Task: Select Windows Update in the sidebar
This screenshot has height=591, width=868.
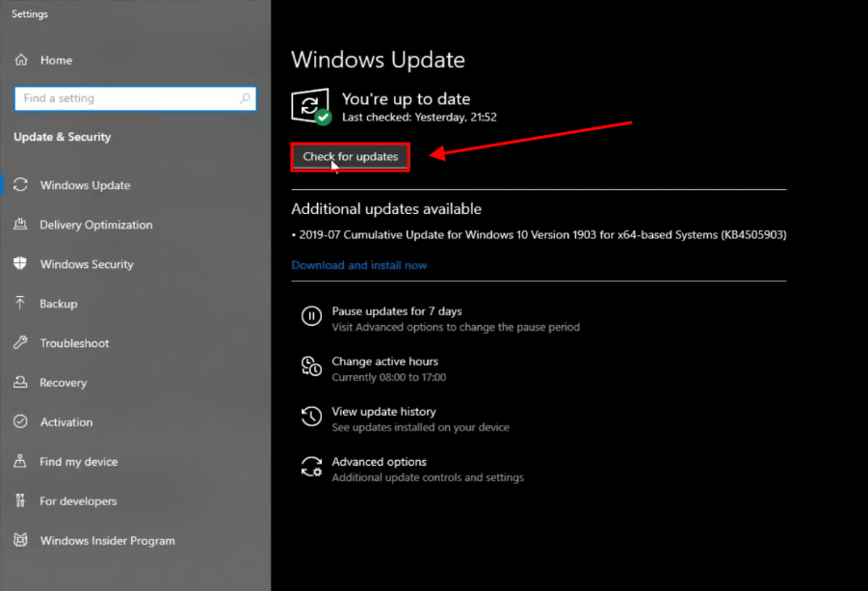Action: [x=85, y=185]
